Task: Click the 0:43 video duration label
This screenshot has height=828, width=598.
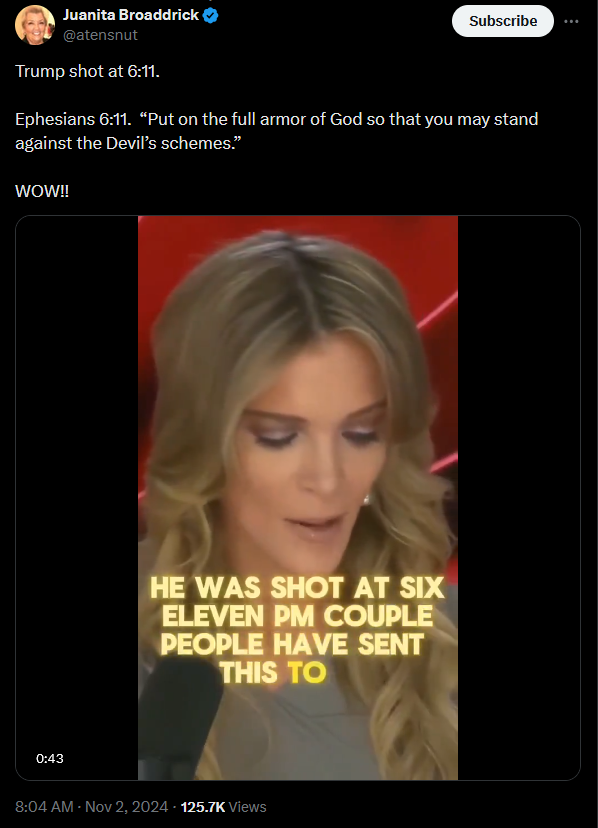Action: tap(50, 758)
